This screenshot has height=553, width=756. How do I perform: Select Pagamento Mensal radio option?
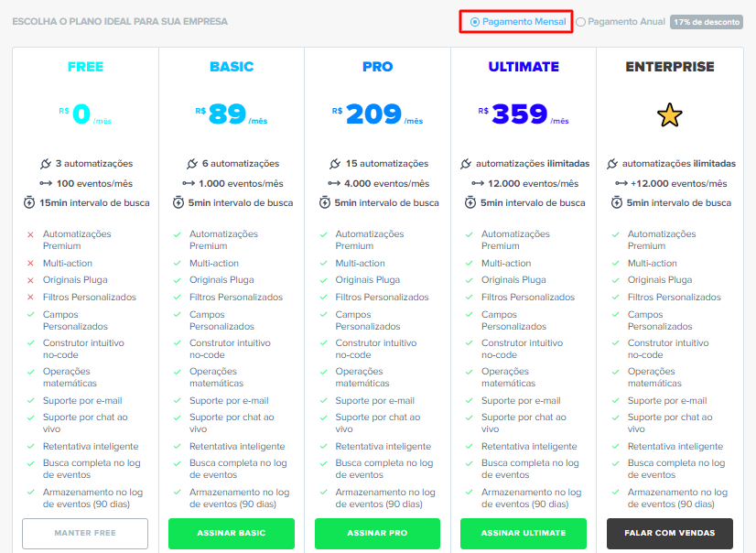click(475, 22)
